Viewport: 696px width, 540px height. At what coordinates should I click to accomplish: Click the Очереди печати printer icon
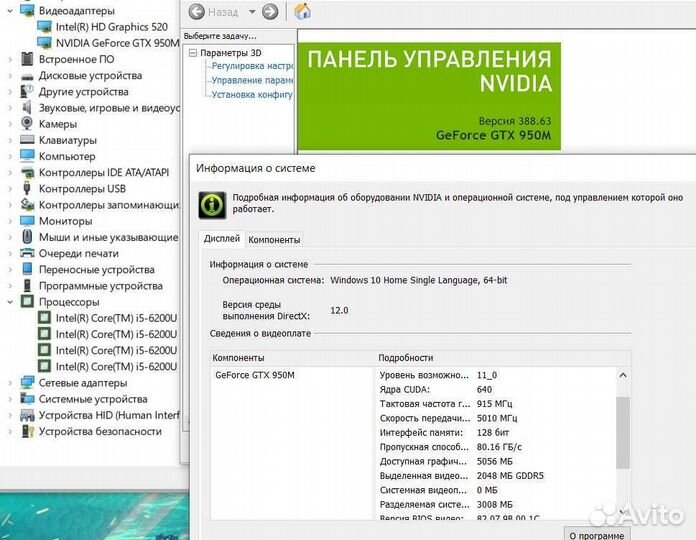point(27,253)
